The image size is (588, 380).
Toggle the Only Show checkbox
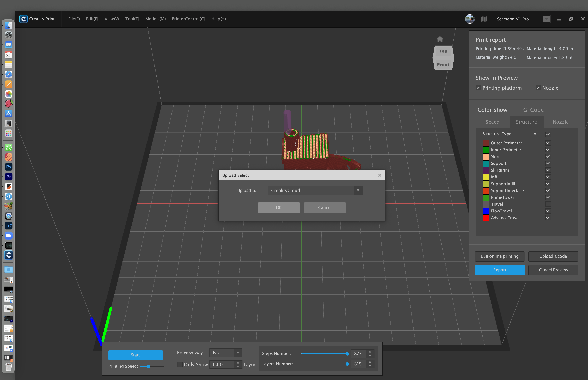click(x=180, y=365)
